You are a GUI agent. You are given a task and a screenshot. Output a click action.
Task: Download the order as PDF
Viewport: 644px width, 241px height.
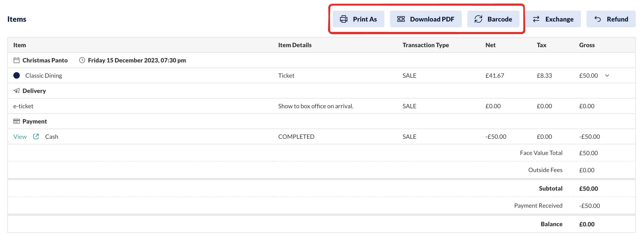tap(425, 19)
